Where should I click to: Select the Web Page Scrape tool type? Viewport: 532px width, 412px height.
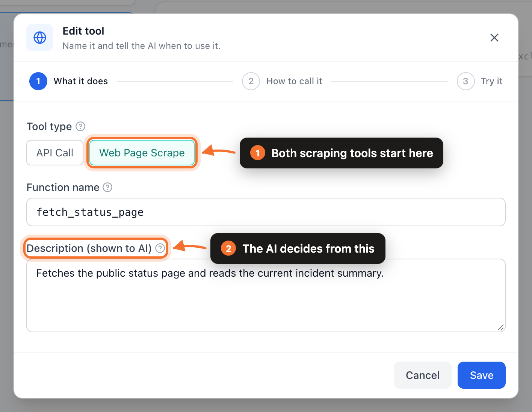click(x=142, y=153)
